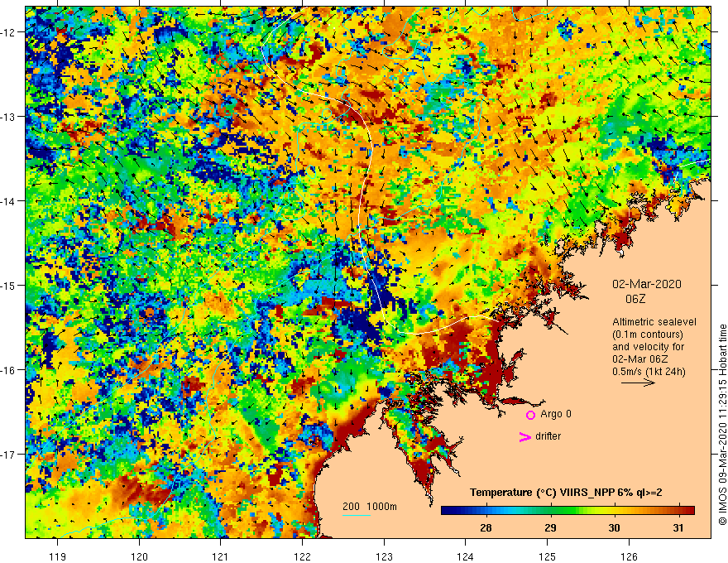Click the longitude axis label '124'
The image size is (728, 563).
pyautogui.click(x=466, y=556)
